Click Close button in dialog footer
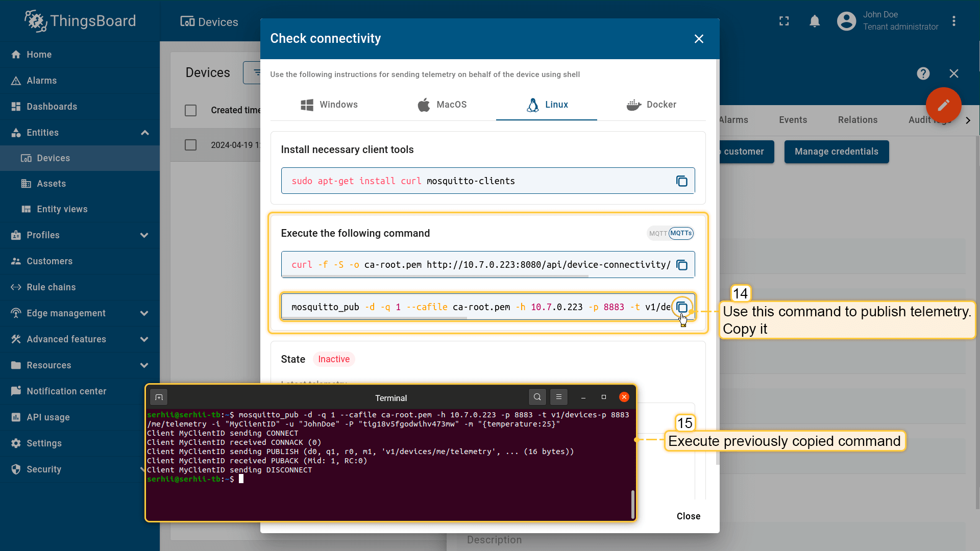This screenshot has width=980, height=551. [688, 516]
